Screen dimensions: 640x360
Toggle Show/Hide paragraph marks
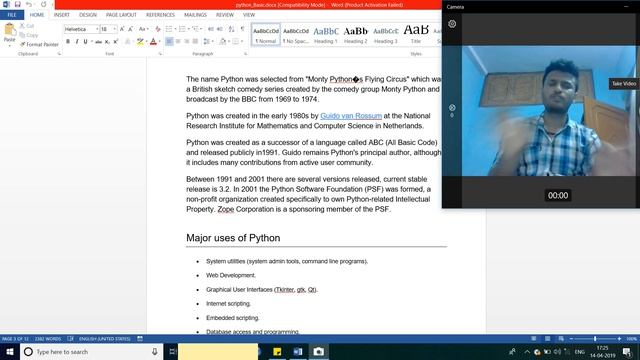tap(242, 29)
